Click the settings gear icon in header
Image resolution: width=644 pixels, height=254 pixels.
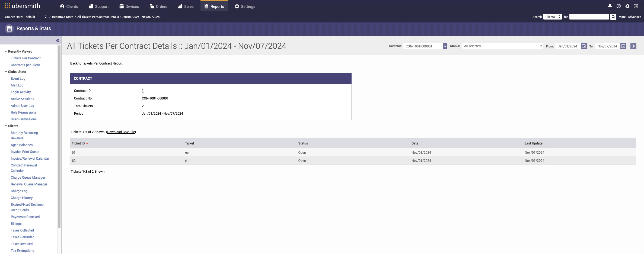pos(627,6)
